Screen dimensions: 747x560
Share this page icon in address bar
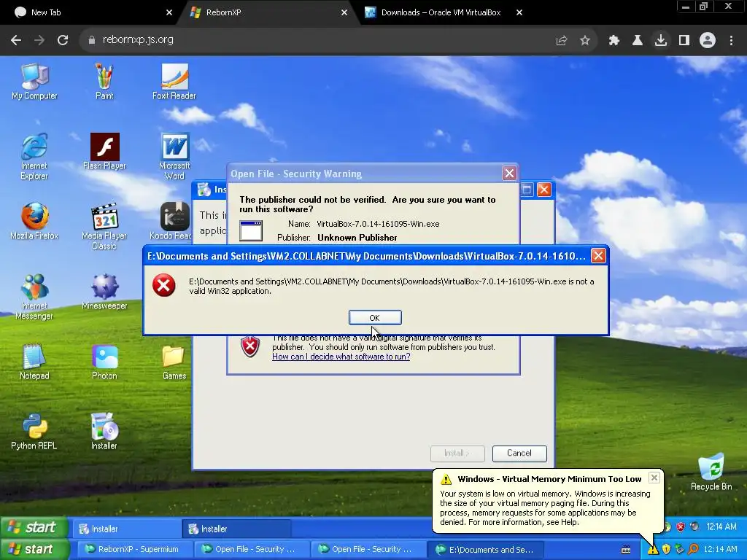pos(562,41)
